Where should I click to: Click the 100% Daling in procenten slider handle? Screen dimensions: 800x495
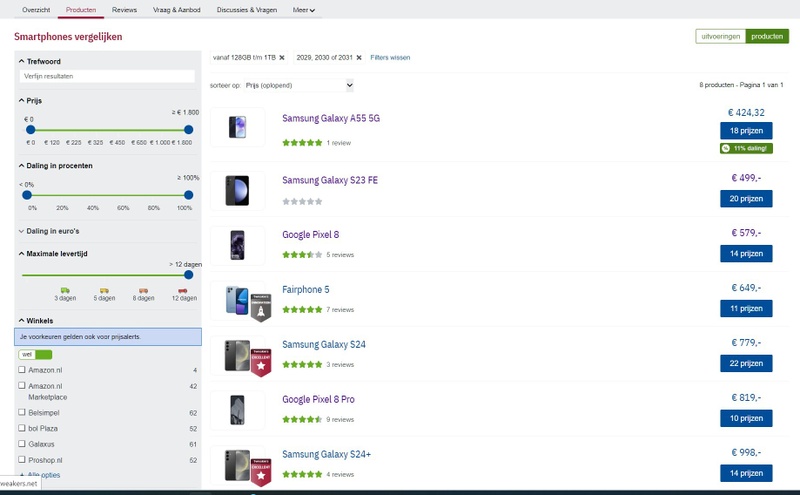[x=188, y=195]
